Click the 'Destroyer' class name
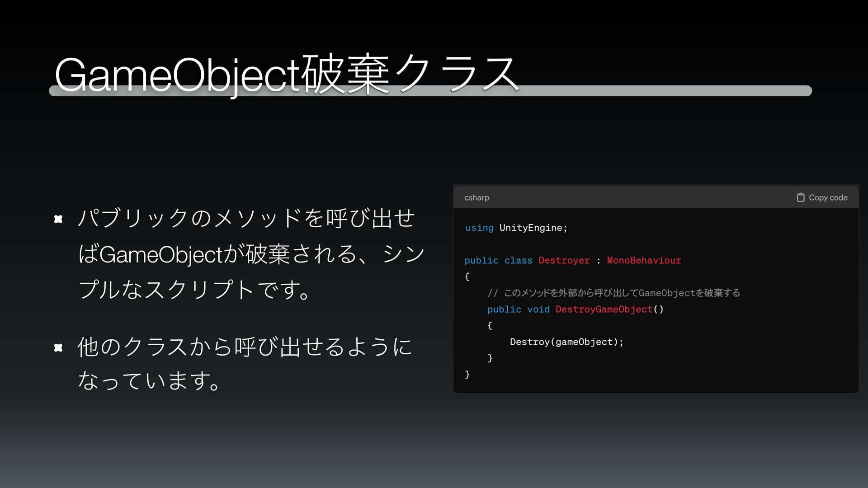 pyautogui.click(x=564, y=260)
